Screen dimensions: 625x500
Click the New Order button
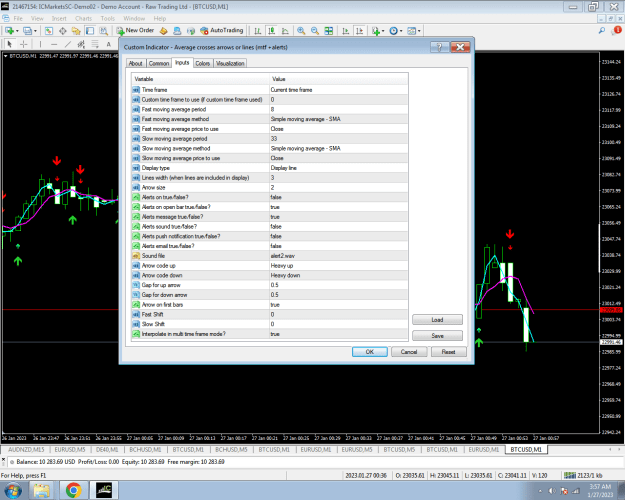click(x=135, y=30)
